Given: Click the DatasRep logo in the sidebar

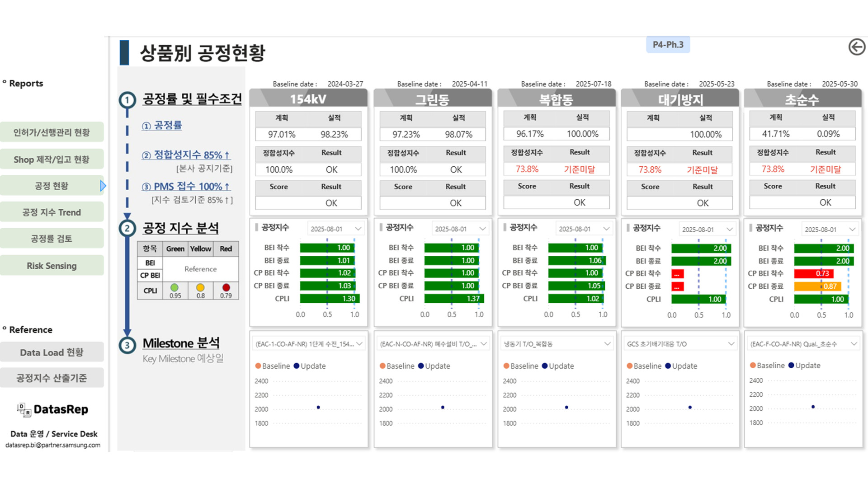Looking at the screenshot, I should [52, 409].
